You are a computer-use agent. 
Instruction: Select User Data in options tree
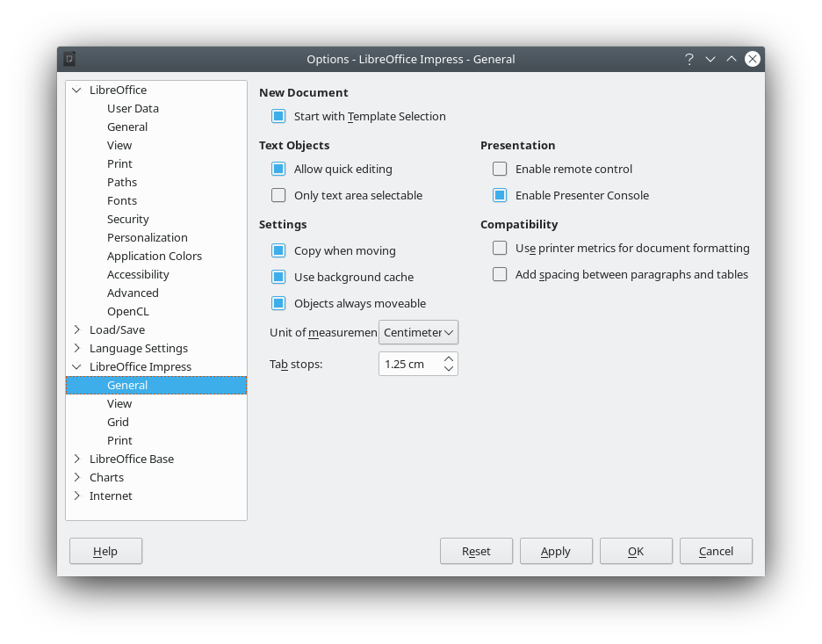[x=133, y=109]
